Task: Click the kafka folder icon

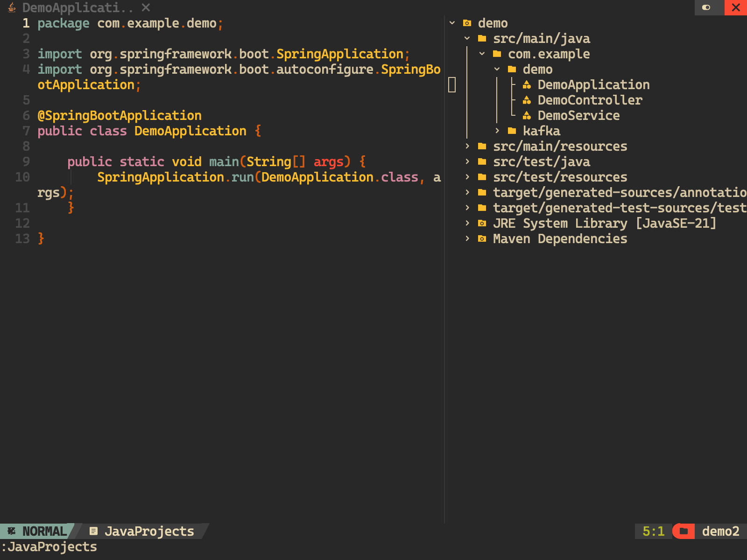Action: click(512, 131)
